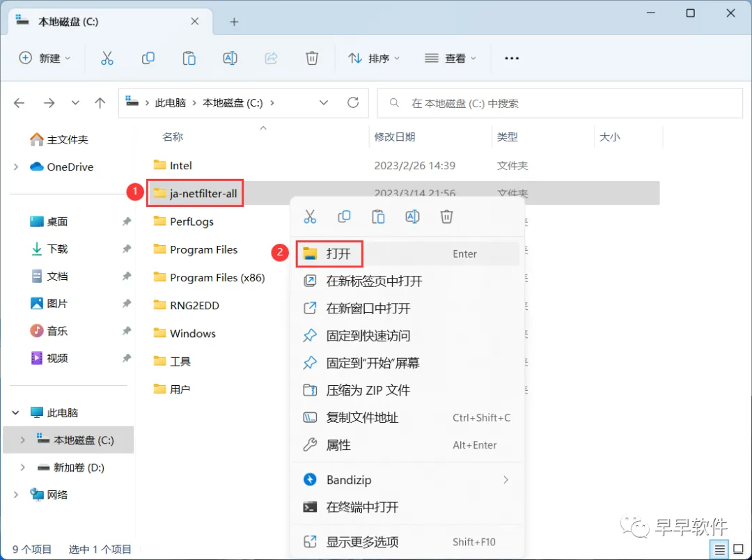This screenshot has width=752, height=560.
Task: Select 桌面 in quick access
Action: point(49,221)
